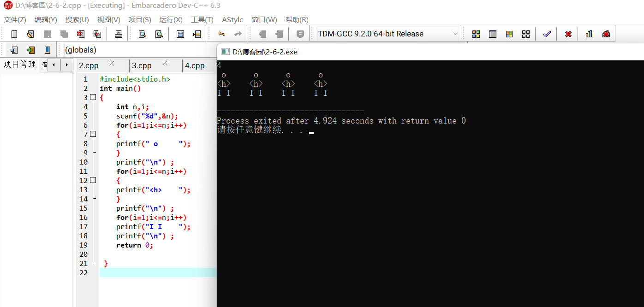Click the Find magnifier toolbar icon

pos(143,34)
